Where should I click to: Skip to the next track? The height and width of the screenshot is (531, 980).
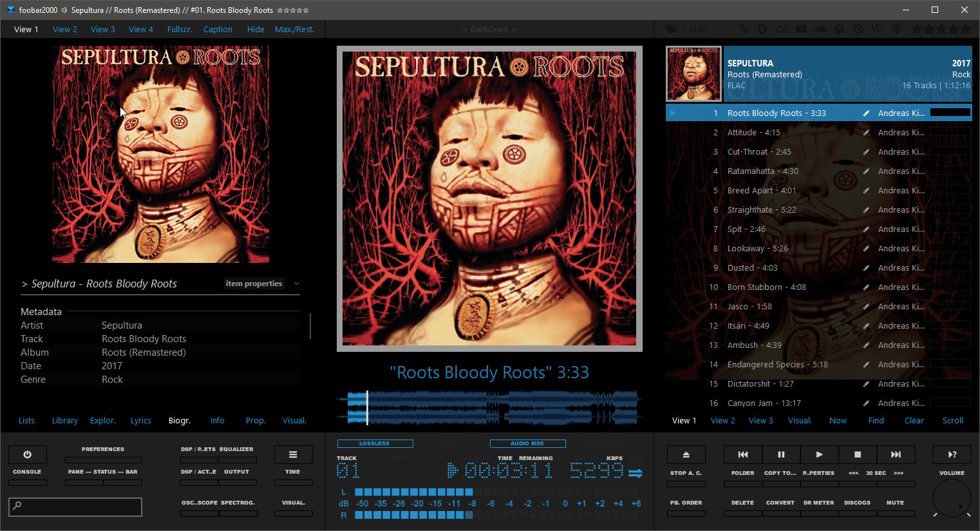point(896,454)
